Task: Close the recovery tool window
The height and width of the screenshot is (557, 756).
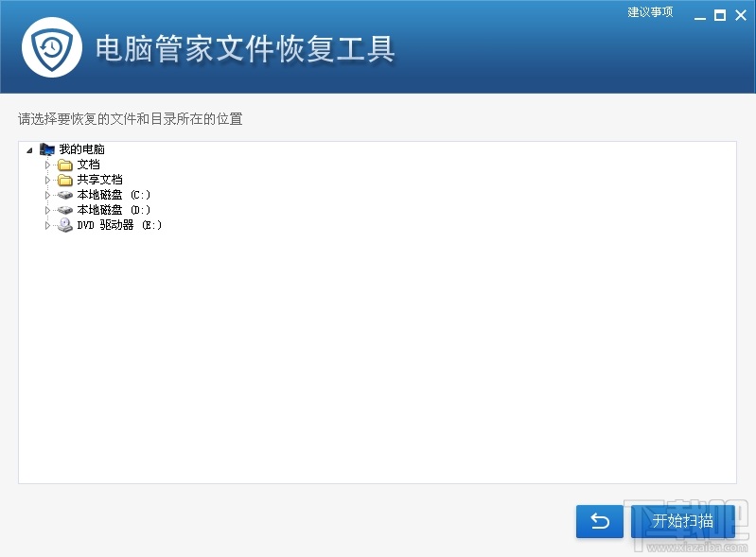Action: [741, 15]
